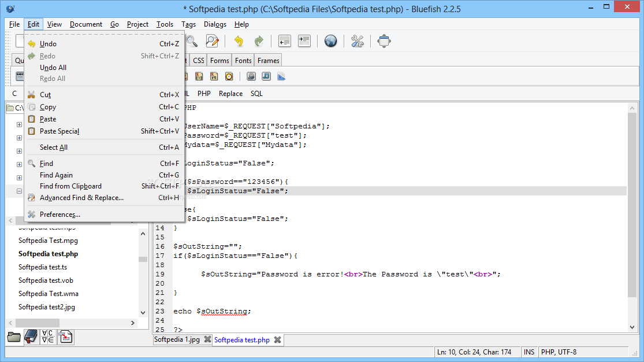Click the green Redo arrow in the toolbar
644x362 pixels.
tap(258, 41)
